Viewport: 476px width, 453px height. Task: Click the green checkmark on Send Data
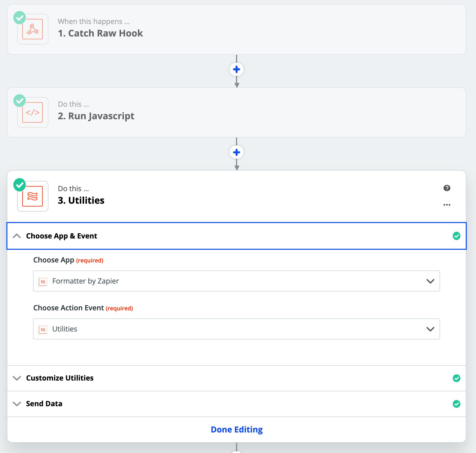click(x=457, y=404)
